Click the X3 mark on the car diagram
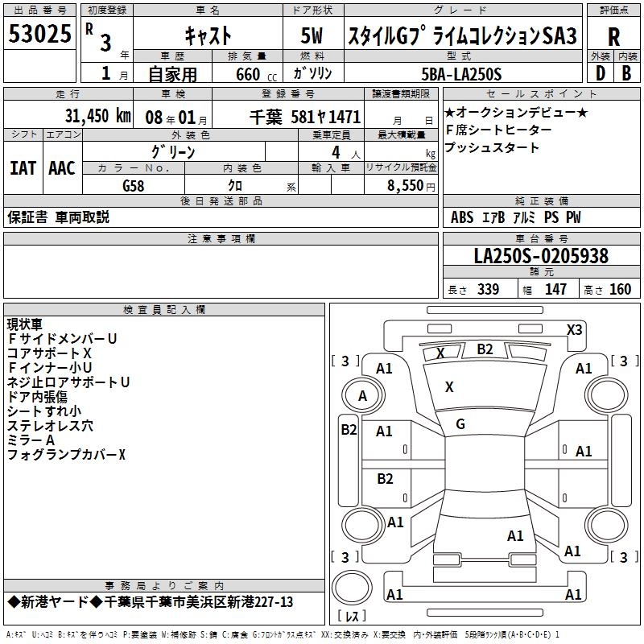Screen dimensions: 644x644 574,330
